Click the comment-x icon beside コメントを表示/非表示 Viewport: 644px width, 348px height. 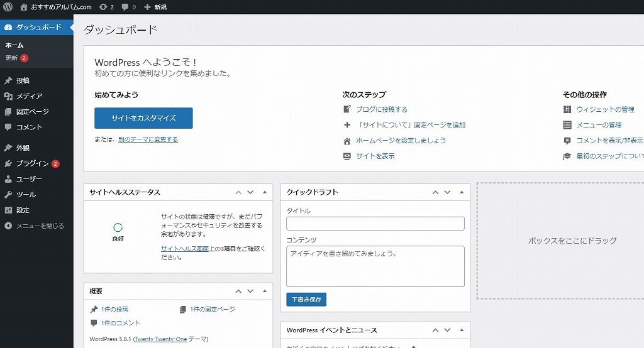[567, 141]
